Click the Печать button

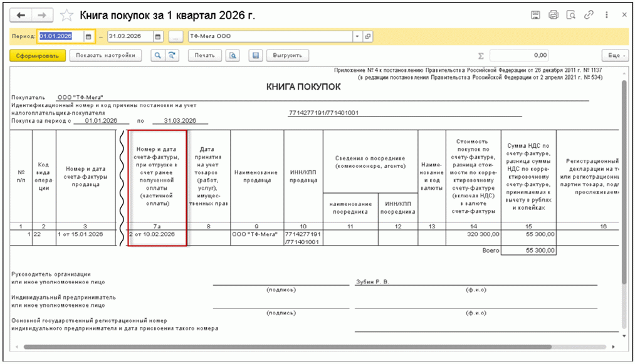(x=204, y=55)
